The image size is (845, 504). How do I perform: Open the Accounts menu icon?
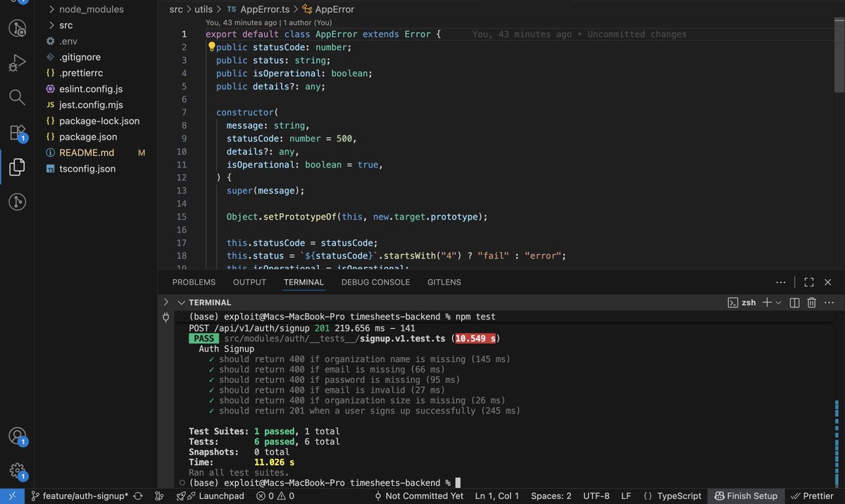coord(17,436)
